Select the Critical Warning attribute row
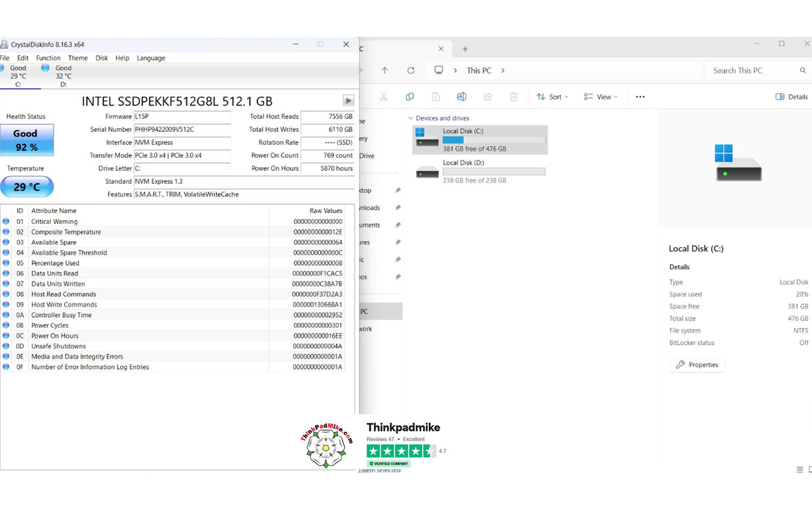 click(x=172, y=221)
